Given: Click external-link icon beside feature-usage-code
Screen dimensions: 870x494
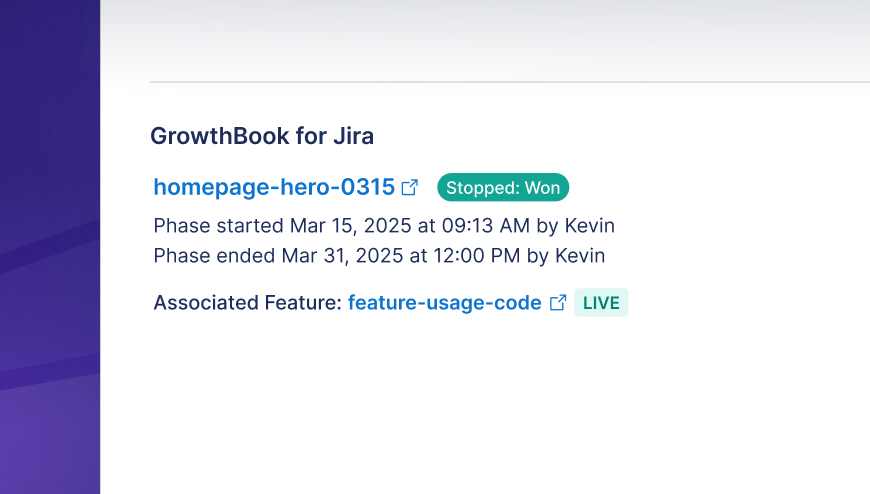Looking at the screenshot, I should coord(558,303).
